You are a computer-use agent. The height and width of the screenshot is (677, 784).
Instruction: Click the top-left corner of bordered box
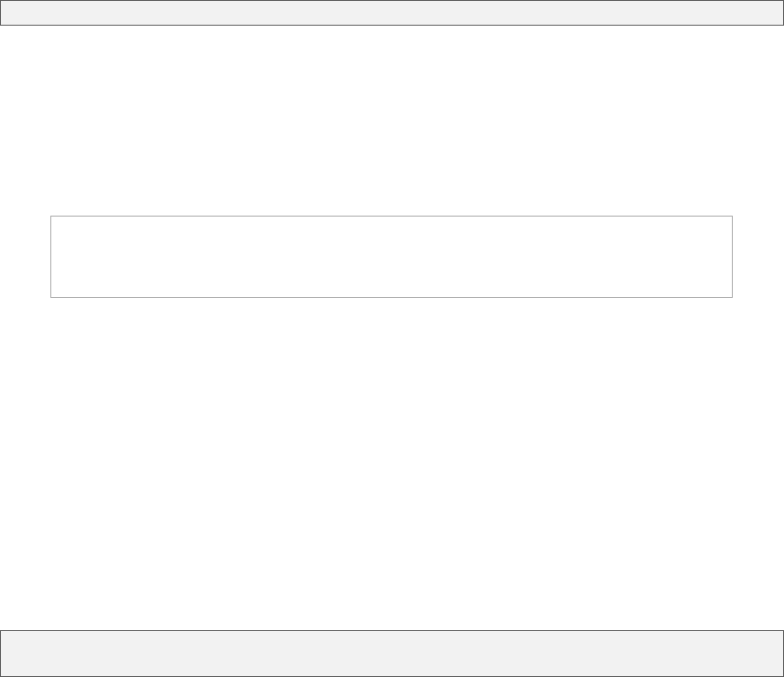coord(53,218)
